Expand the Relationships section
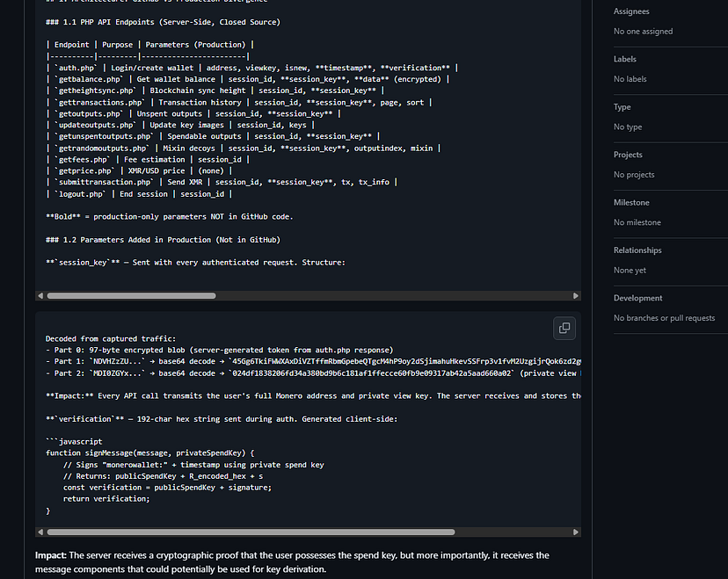Screen dimensions: 728x579 638,250
